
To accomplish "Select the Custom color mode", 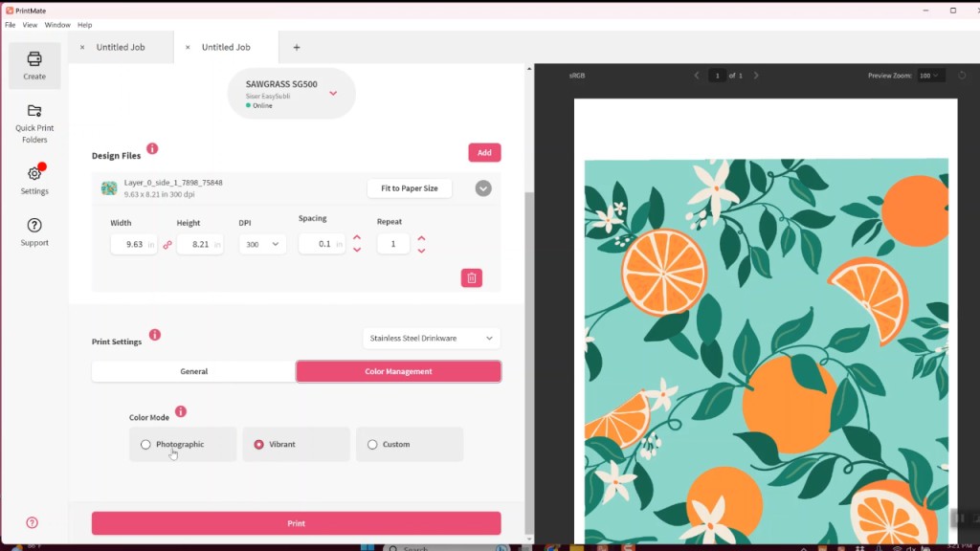I will 371,444.
